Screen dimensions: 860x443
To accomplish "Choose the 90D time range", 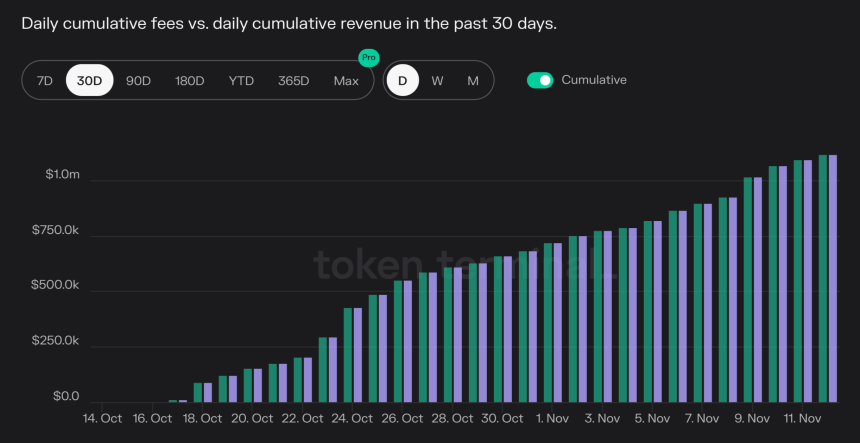I will 138,81.
